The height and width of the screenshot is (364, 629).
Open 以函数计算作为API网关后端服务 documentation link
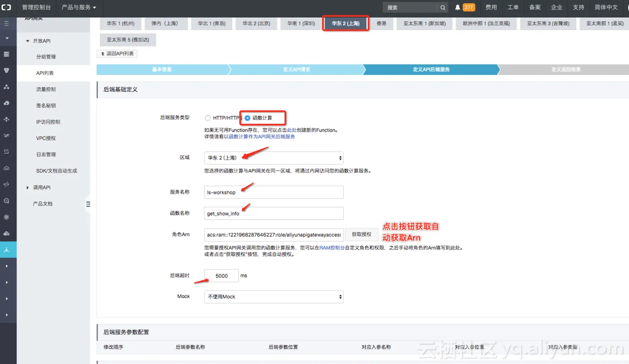pos(259,136)
